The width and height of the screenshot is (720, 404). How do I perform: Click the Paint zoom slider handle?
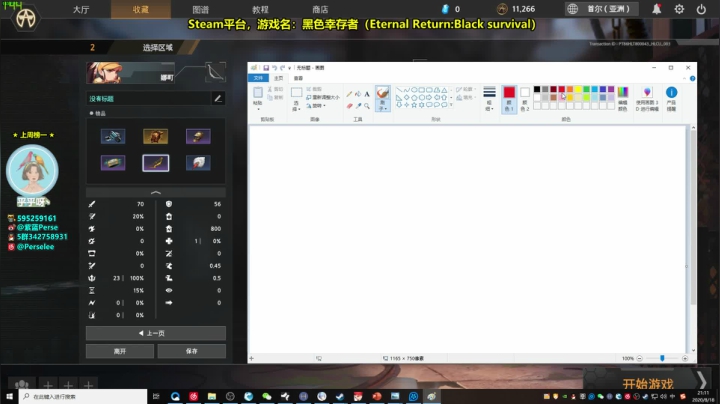tap(662, 358)
